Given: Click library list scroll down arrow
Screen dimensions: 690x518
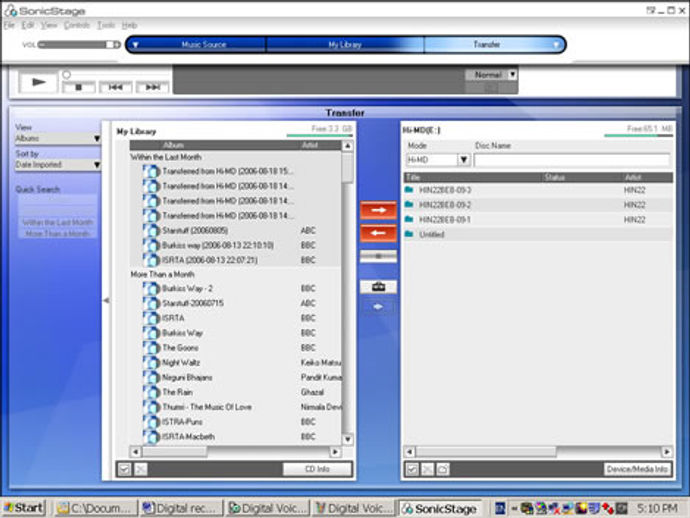Looking at the screenshot, I should [348, 439].
